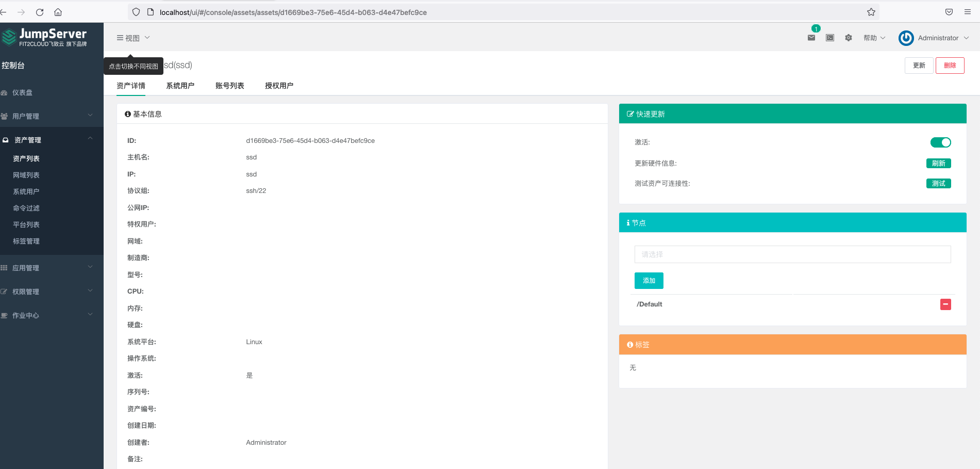Open the 帮助 dropdown menu
This screenshot has height=469, width=980.
coord(874,38)
